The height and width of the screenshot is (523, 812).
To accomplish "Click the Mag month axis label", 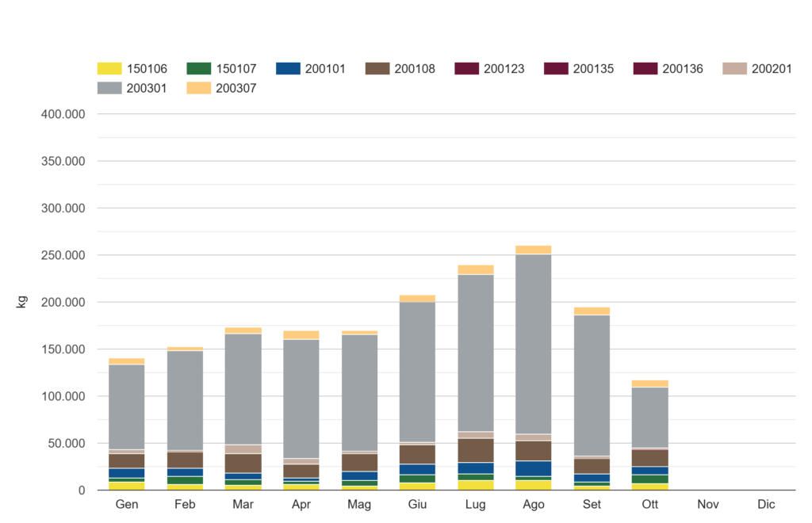I will (359, 504).
